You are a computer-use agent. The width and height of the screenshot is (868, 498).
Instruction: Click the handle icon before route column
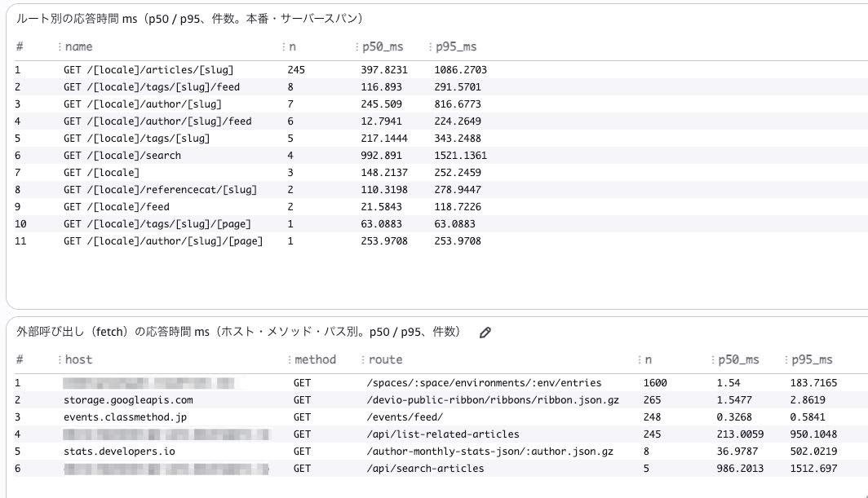click(363, 359)
